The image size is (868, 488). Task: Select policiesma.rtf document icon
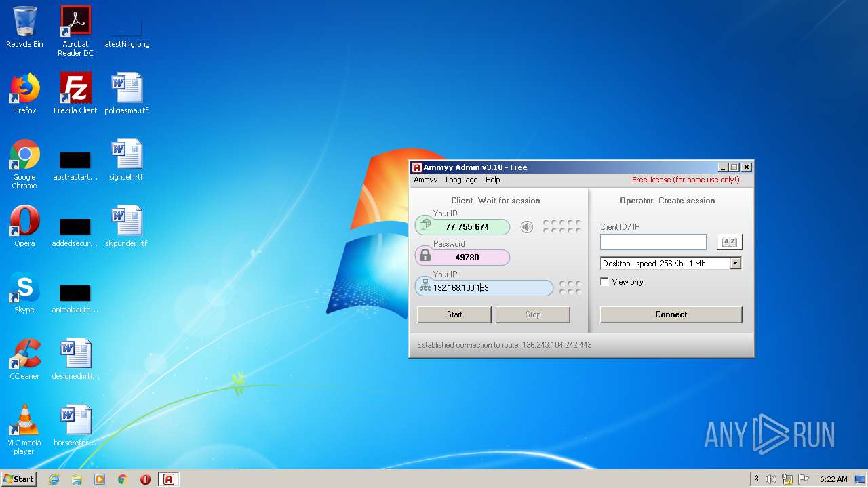tap(126, 94)
